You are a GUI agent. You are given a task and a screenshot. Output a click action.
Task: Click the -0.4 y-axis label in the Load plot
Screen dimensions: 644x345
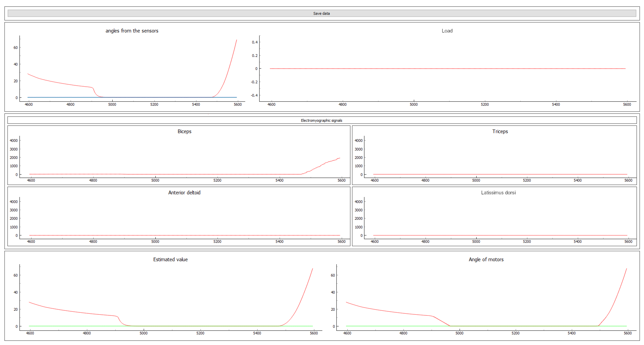coord(254,95)
